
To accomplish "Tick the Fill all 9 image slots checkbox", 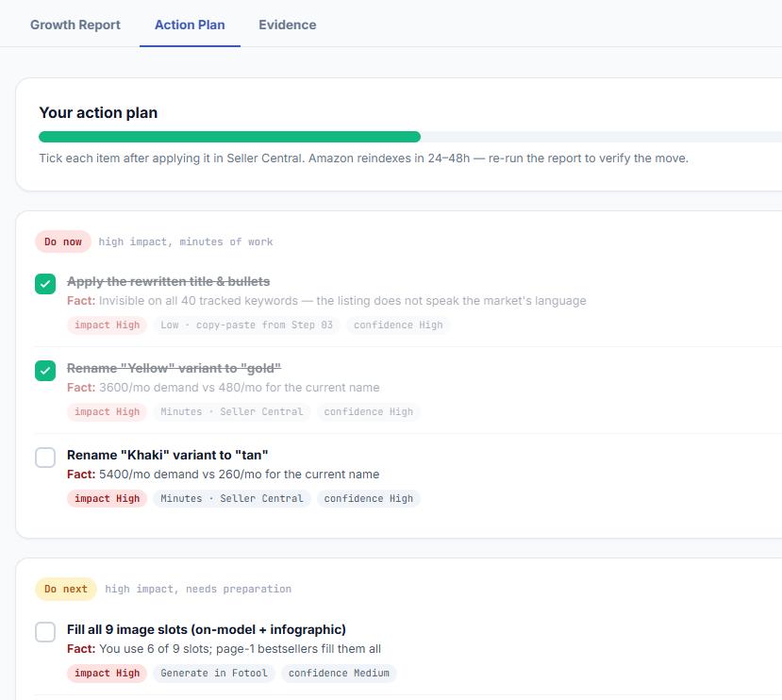I will coord(45,632).
